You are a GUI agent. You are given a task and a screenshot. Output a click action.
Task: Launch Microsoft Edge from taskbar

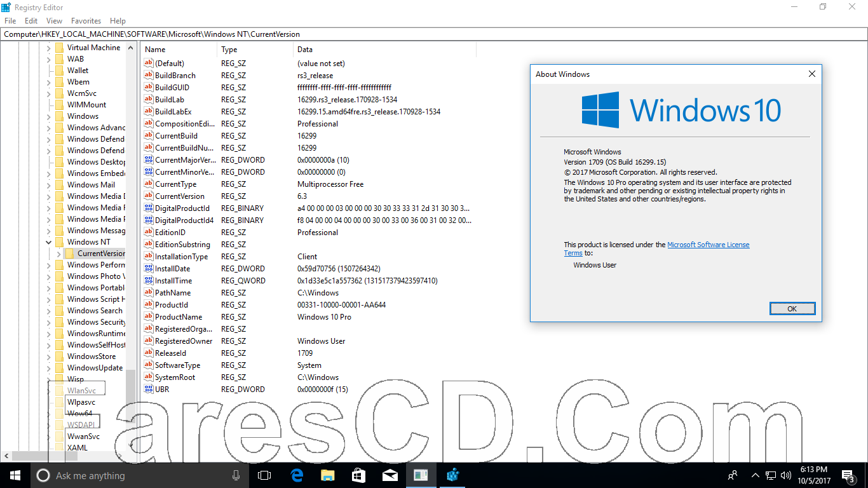pyautogui.click(x=296, y=475)
